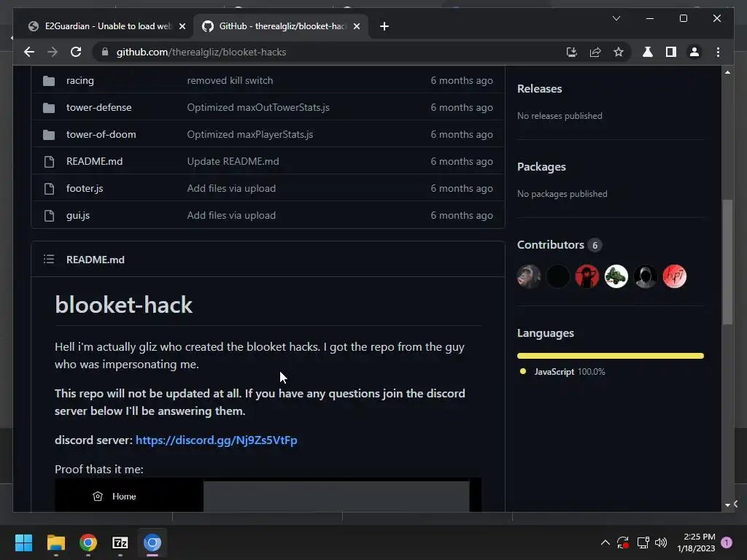Click the README.md file icon
Image resolution: width=747 pixels, height=560 pixels.
[49, 161]
